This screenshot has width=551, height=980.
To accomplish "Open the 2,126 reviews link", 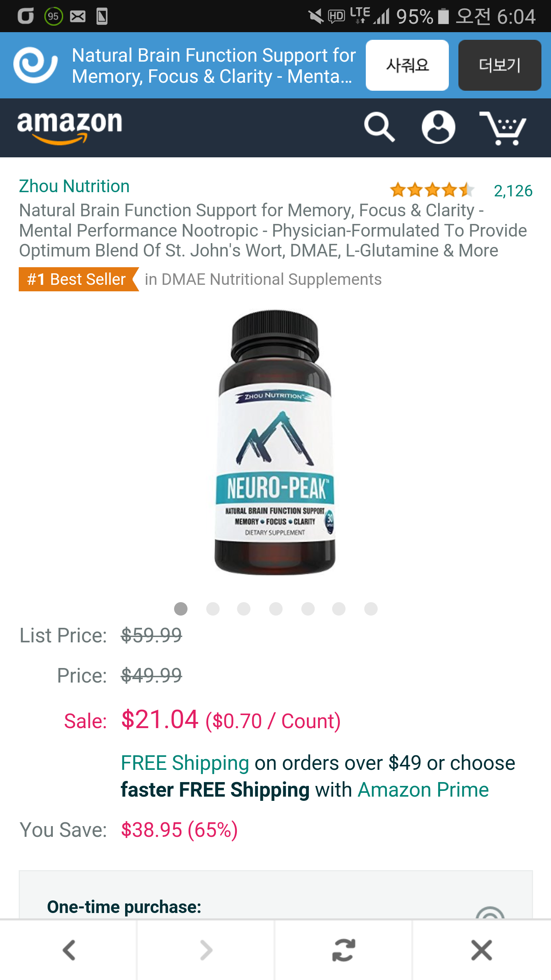I will 513,191.
